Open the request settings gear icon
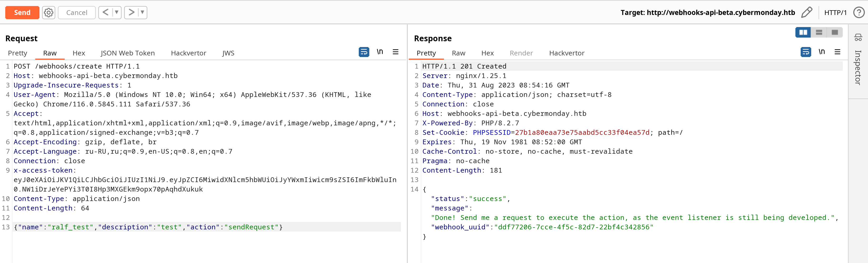The height and width of the screenshot is (263, 868). 48,12
